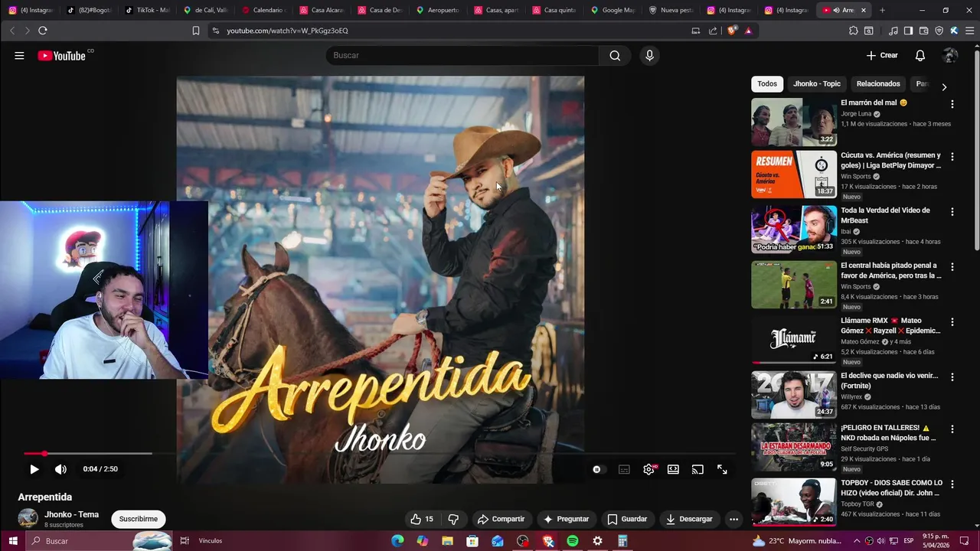Viewport: 980px width, 551px height.
Task: Click the search magnifier button
Action: point(615,55)
